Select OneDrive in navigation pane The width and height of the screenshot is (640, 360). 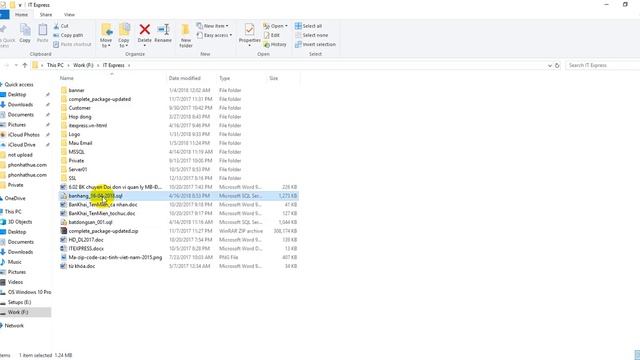coord(15,198)
